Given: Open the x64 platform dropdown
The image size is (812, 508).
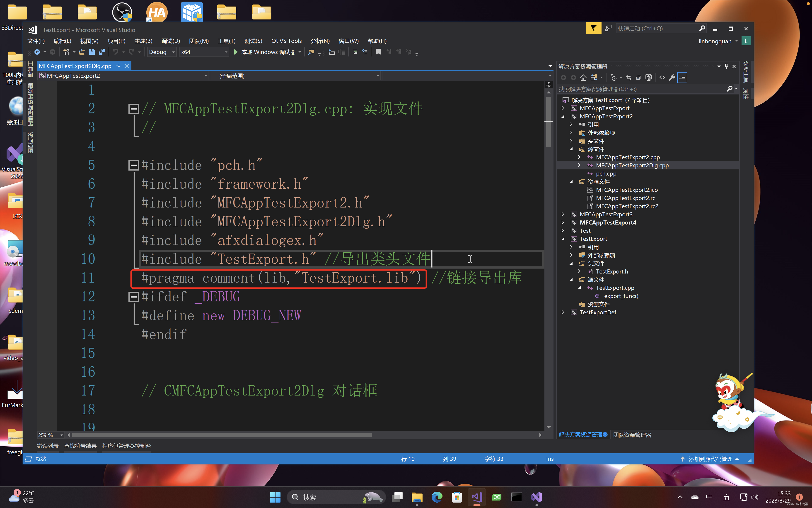Looking at the screenshot, I should (204, 52).
